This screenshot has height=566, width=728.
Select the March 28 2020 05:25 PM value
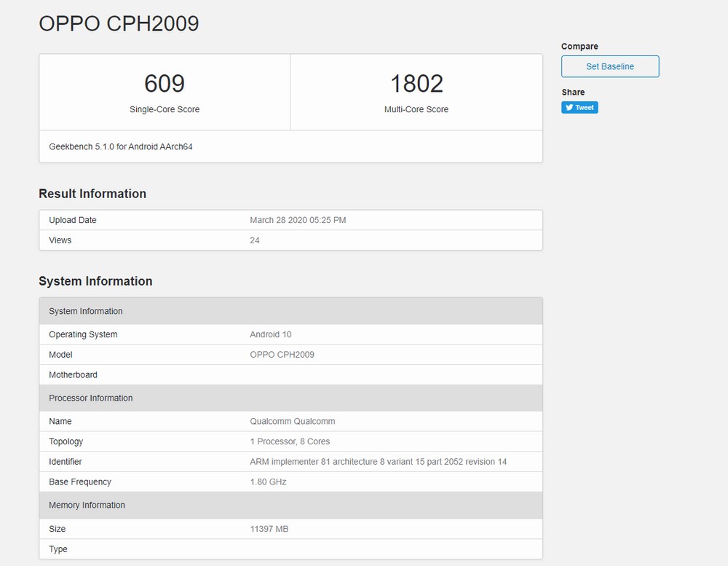[x=298, y=220]
